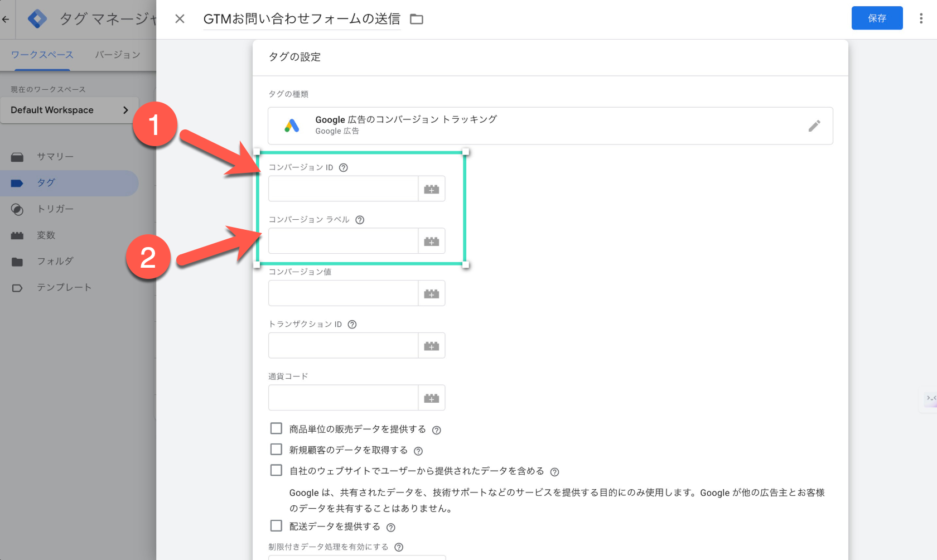The width and height of the screenshot is (937, 560).
Task: Click variable picker icon beside 通貨コード field
Action: click(431, 398)
